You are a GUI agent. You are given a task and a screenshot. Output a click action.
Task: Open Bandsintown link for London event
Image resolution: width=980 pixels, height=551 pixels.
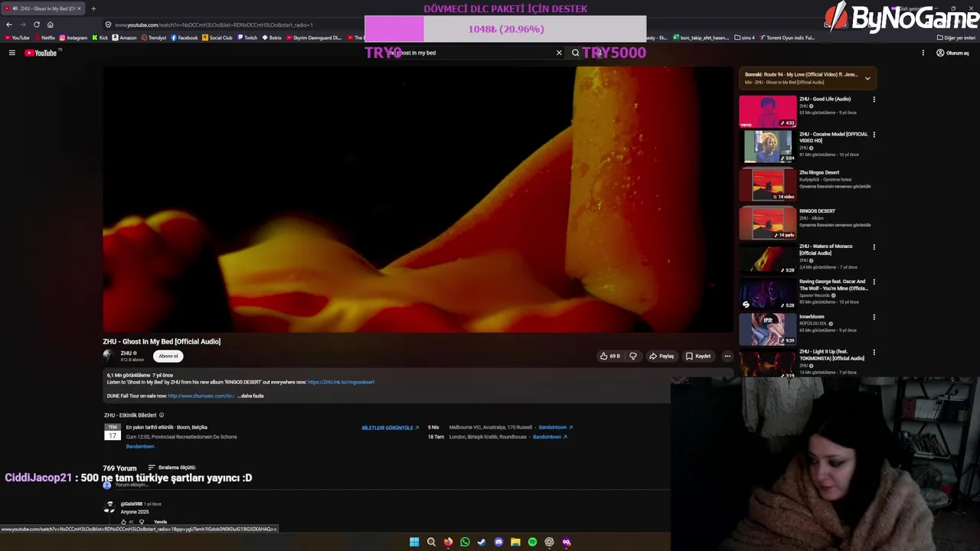(x=550, y=436)
